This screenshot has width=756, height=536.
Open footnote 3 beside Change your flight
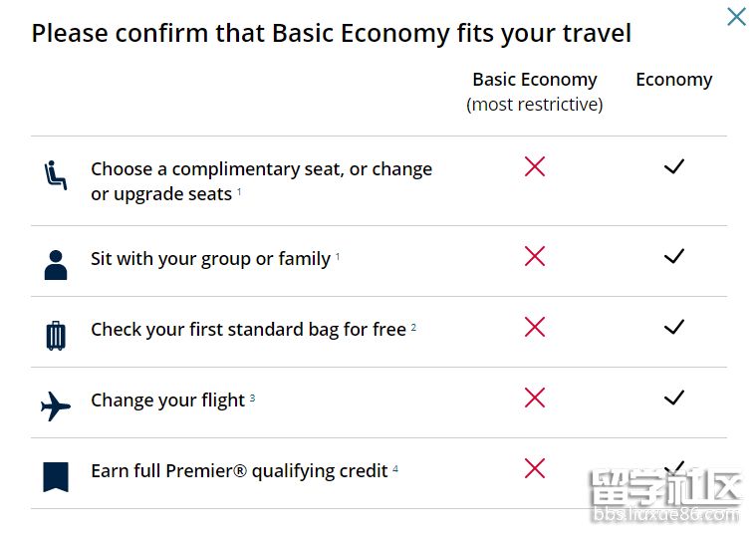click(252, 397)
